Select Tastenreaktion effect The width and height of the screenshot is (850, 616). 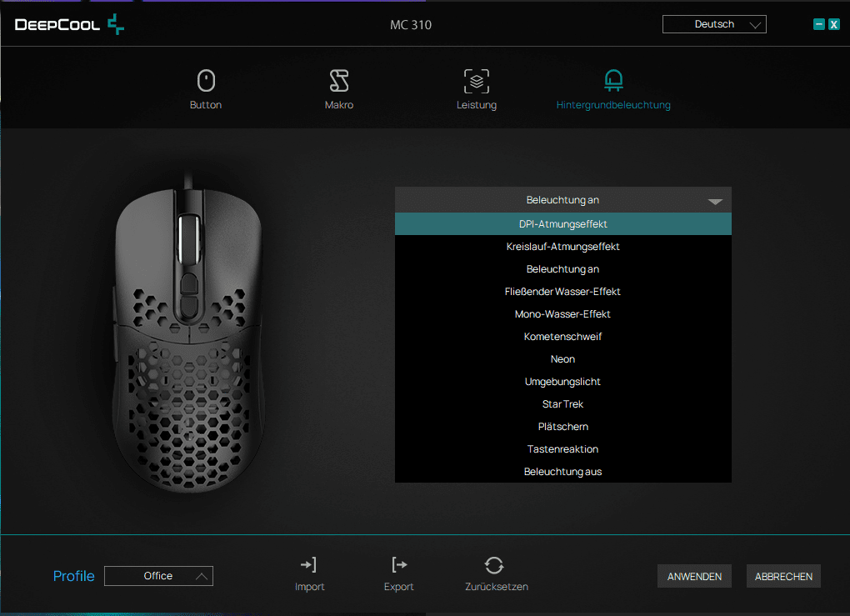[563, 449]
